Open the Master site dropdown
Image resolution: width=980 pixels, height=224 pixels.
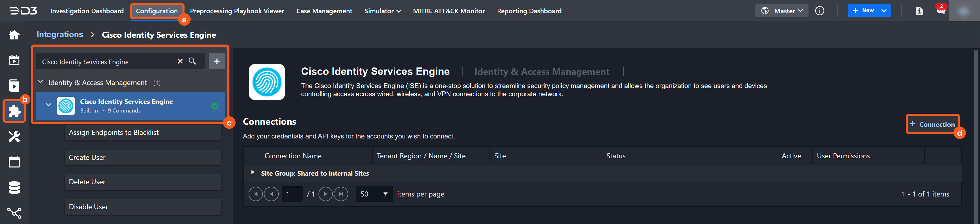(781, 11)
